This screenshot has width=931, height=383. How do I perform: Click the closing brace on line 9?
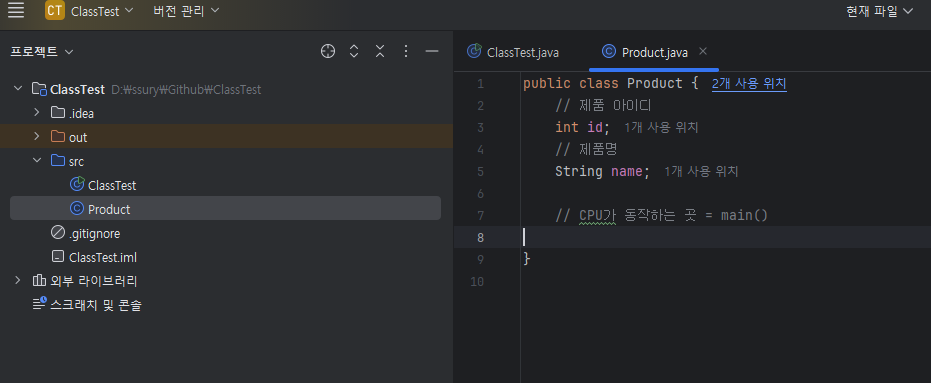526,259
